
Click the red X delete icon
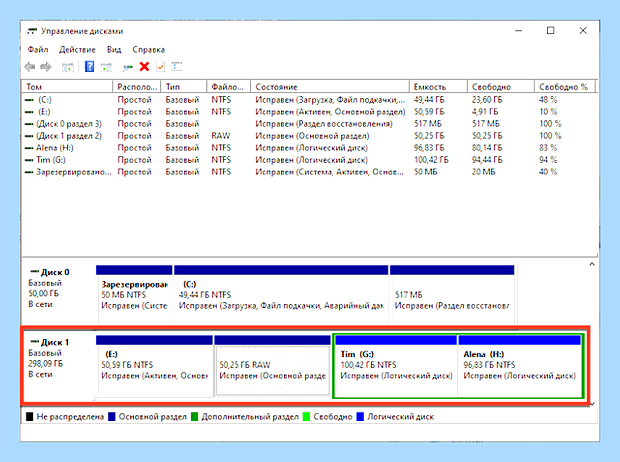144,66
